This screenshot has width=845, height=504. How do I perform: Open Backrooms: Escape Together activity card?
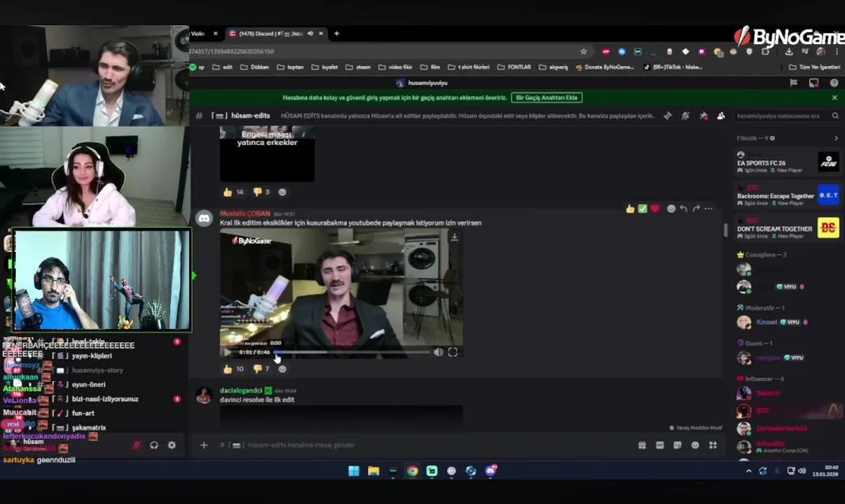[x=787, y=196]
